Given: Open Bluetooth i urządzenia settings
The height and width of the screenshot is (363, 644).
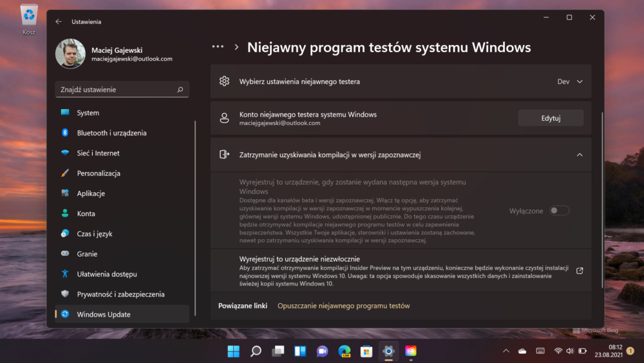Looking at the screenshot, I should [122, 133].
